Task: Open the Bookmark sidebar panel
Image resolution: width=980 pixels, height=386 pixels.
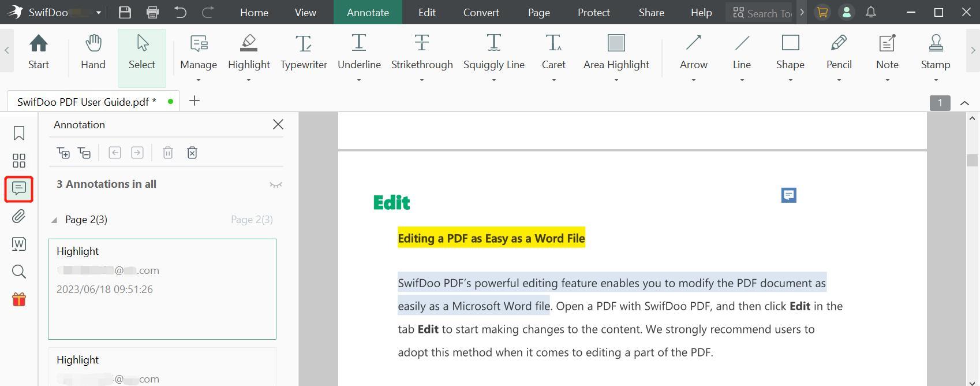Action: 19,133
